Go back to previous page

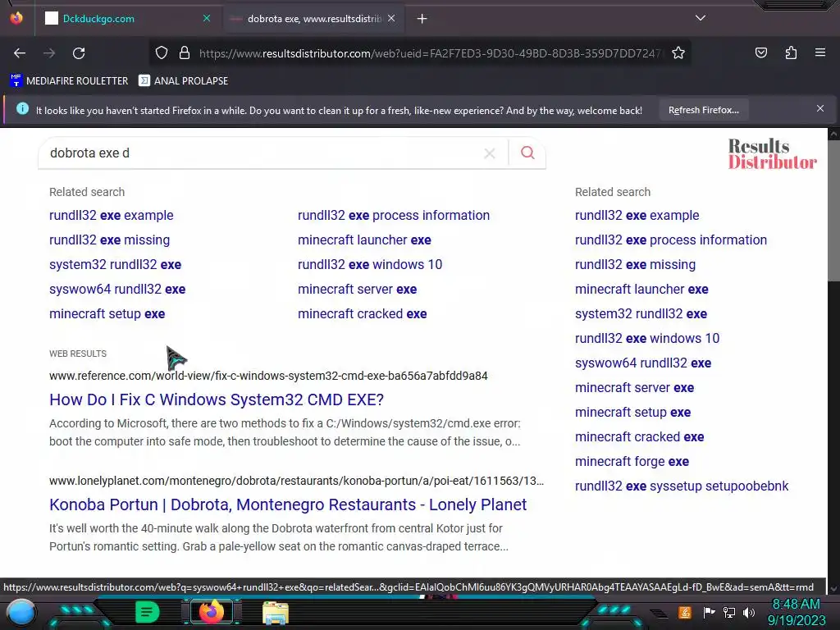20,53
